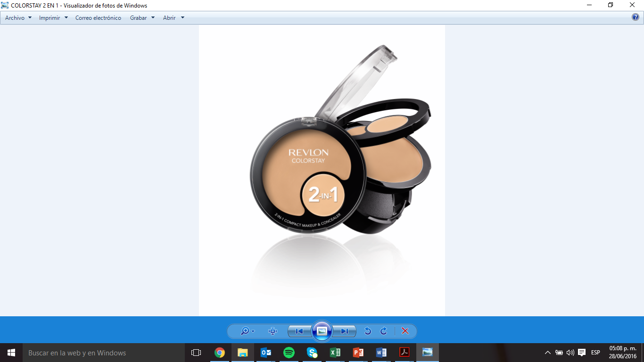Fit image to actual size button

[x=272, y=331]
